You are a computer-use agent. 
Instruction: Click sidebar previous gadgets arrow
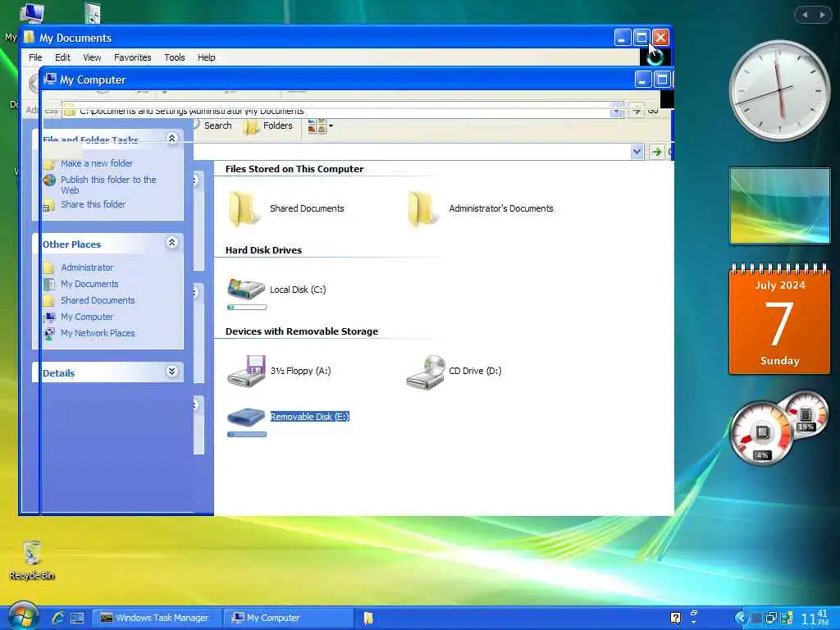805,15
